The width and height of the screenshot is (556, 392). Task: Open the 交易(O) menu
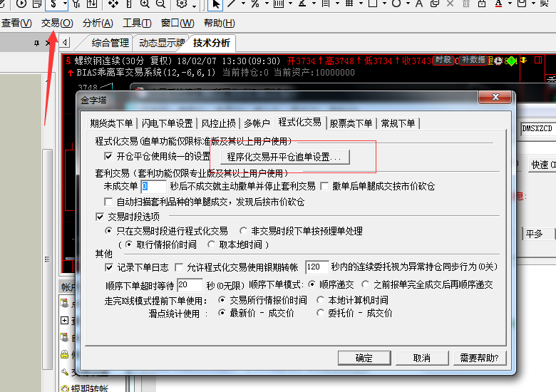pyautogui.click(x=57, y=23)
